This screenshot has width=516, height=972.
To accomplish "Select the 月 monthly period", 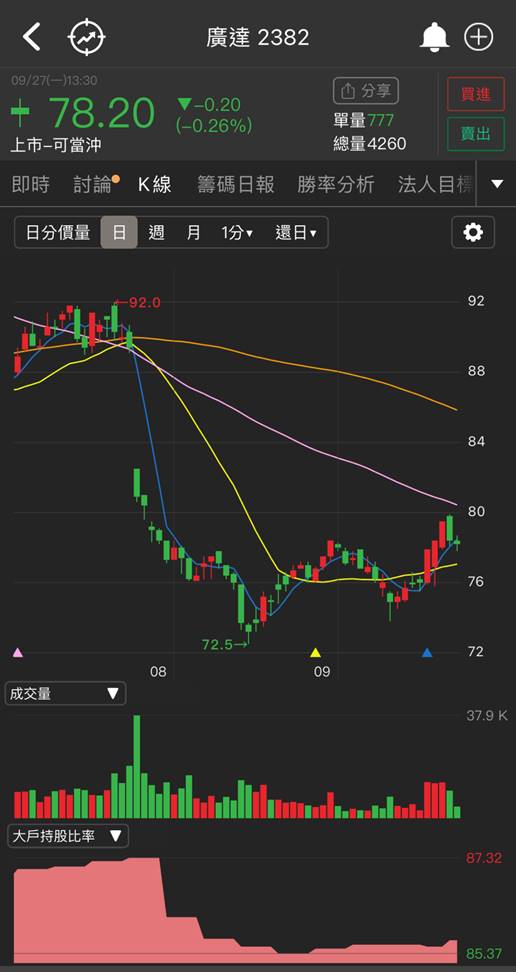I will tap(194, 233).
